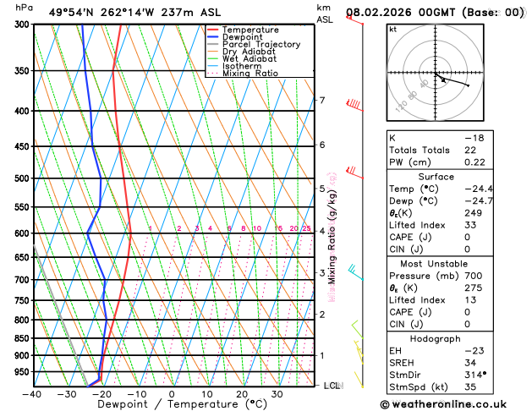
Task: Click the 300 hPa pressure label
Action: pos(24,24)
